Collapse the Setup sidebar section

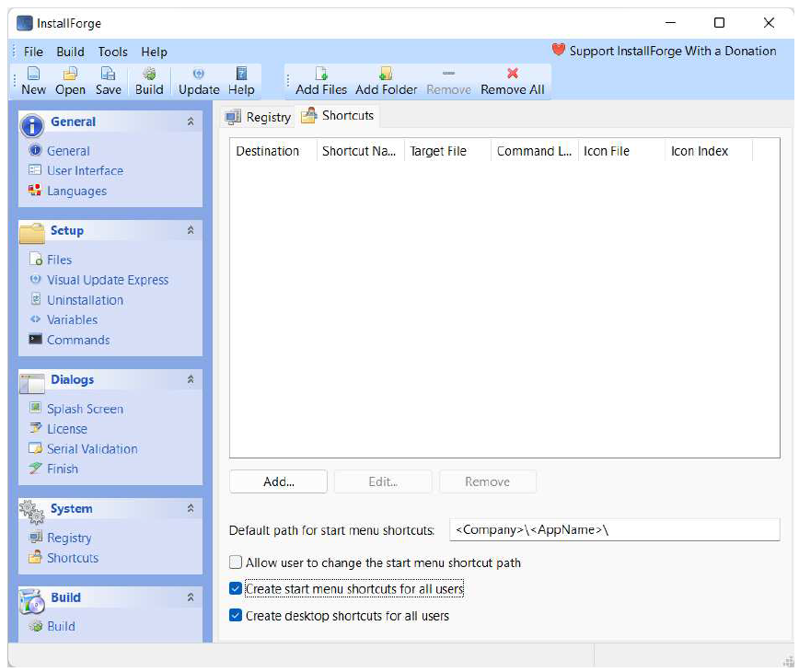pyautogui.click(x=191, y=230)
